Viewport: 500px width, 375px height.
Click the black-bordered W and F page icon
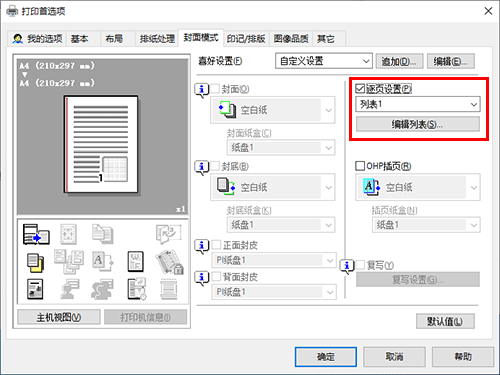(136, 262)
